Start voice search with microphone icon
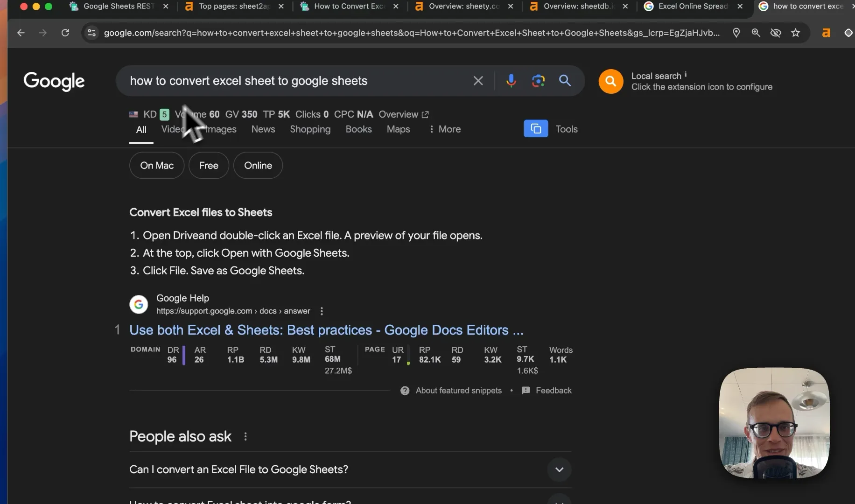This screenshot has width=855, height=504. coord(511,81)
